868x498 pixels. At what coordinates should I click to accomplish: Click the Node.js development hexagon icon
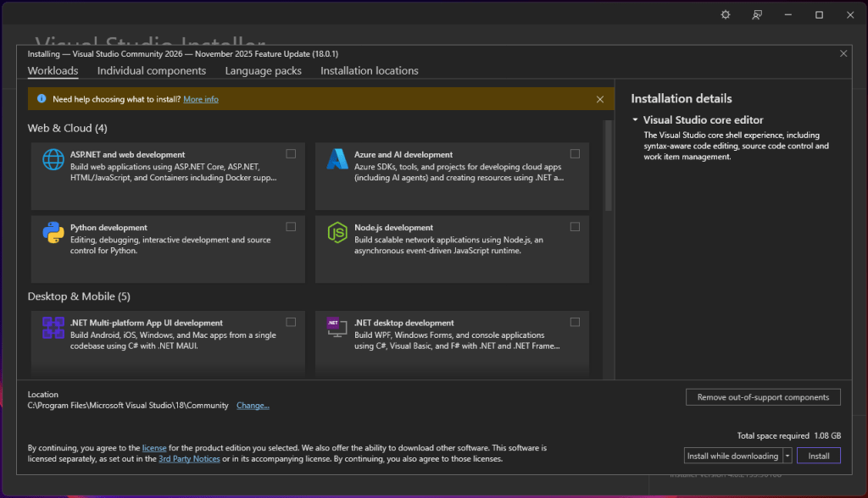click(x=337, y=233)
